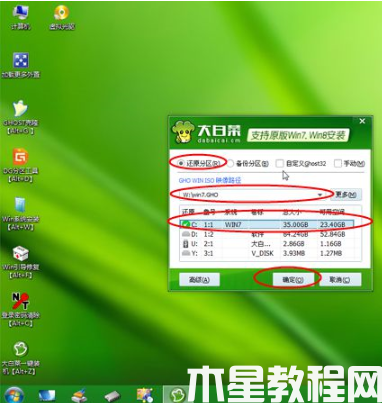Screen dimensions: 382x403
Task: Click the More (M) button
Action: (346, 195)
